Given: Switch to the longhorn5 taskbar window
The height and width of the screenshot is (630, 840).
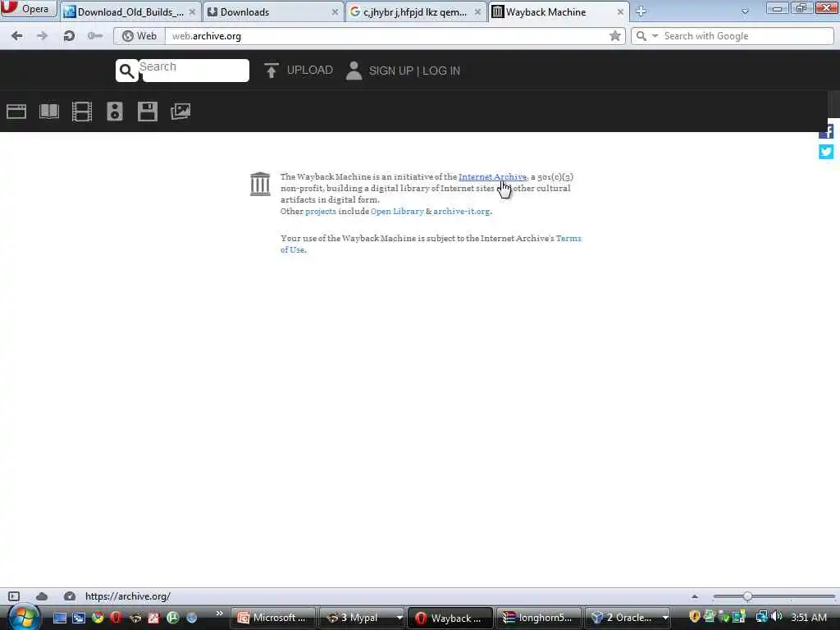Looking at the screenshot, I should click(x=539, y=618).
